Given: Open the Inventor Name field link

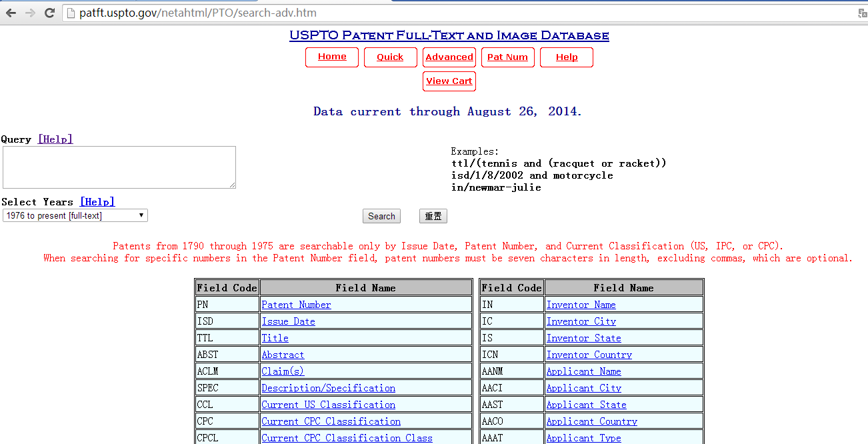Looking at the screenshot, I should click(x=581, y=305).
